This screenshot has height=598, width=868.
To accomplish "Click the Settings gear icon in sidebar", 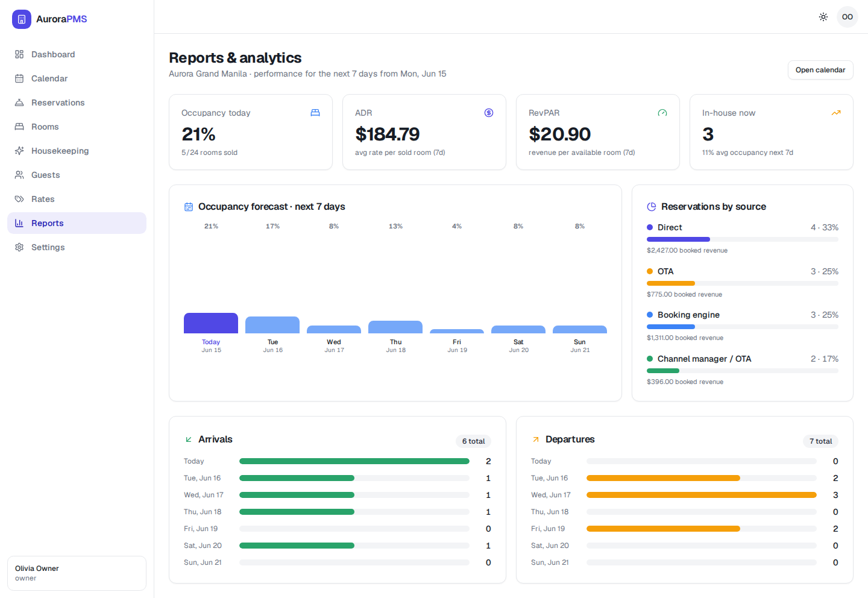I will (x=19, y=247).
